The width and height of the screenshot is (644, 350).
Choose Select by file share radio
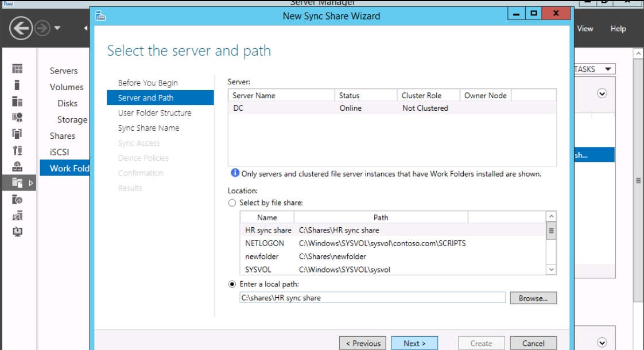(232, 203)
